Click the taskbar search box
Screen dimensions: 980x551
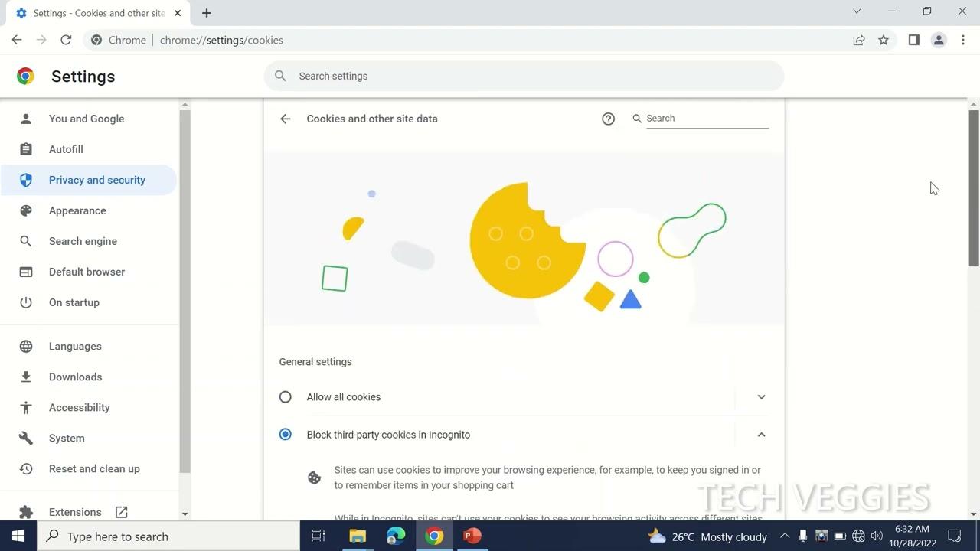pos(168,536)
